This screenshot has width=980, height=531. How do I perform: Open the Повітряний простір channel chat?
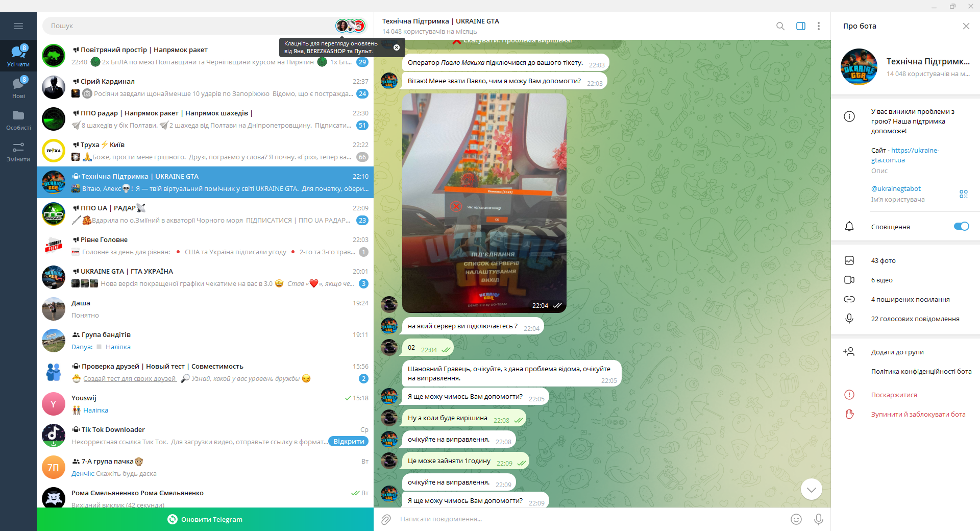205,56
